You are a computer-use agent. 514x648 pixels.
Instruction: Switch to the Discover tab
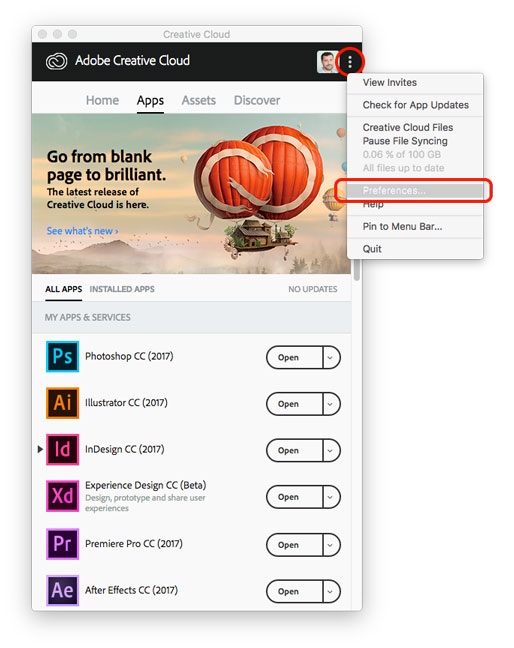(257, 100)
